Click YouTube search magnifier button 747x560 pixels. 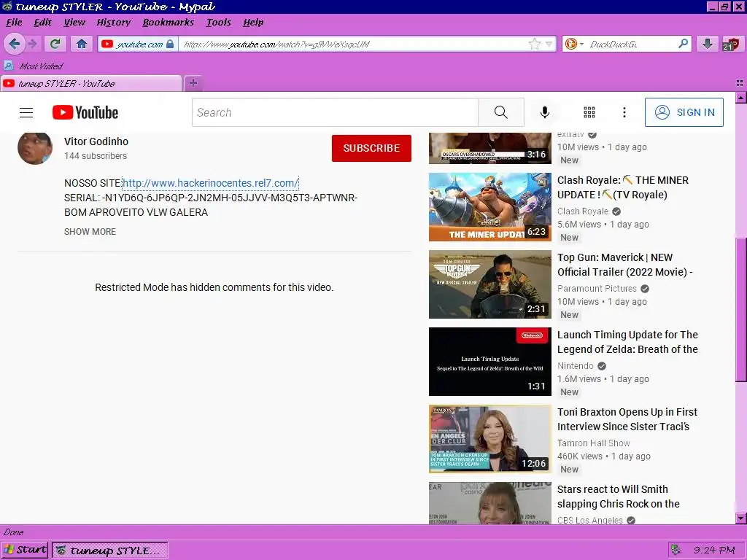coord(500,112)
